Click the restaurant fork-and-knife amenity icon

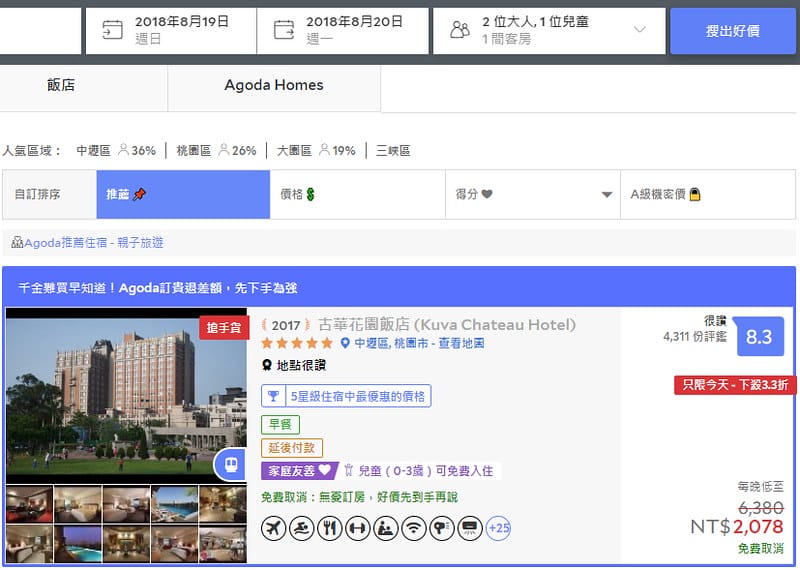pyautogui.click(x=330, y=528)
